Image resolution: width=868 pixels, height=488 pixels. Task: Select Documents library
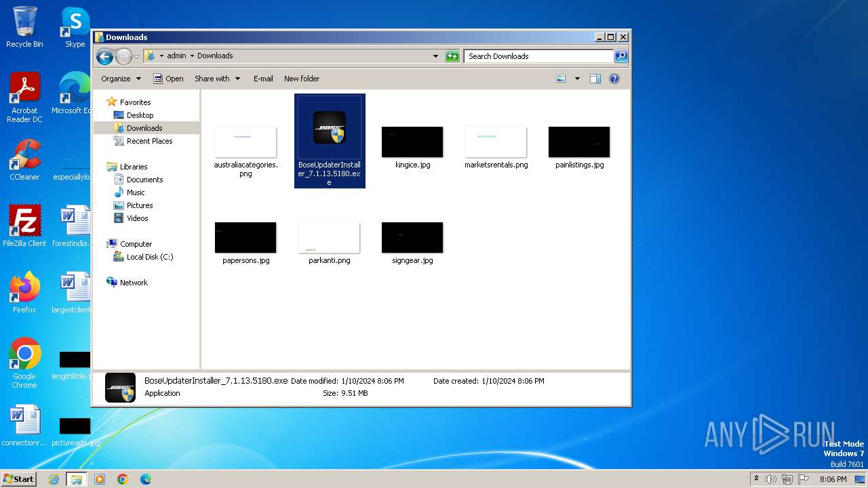pyautogui.click(x=144, y=180)
